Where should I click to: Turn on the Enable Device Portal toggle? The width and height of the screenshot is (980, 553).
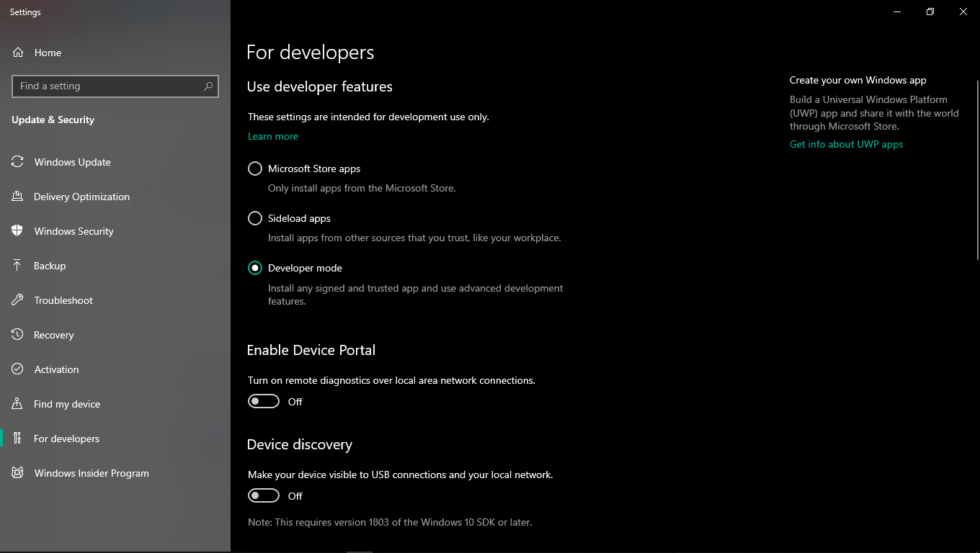coord(264,401)
